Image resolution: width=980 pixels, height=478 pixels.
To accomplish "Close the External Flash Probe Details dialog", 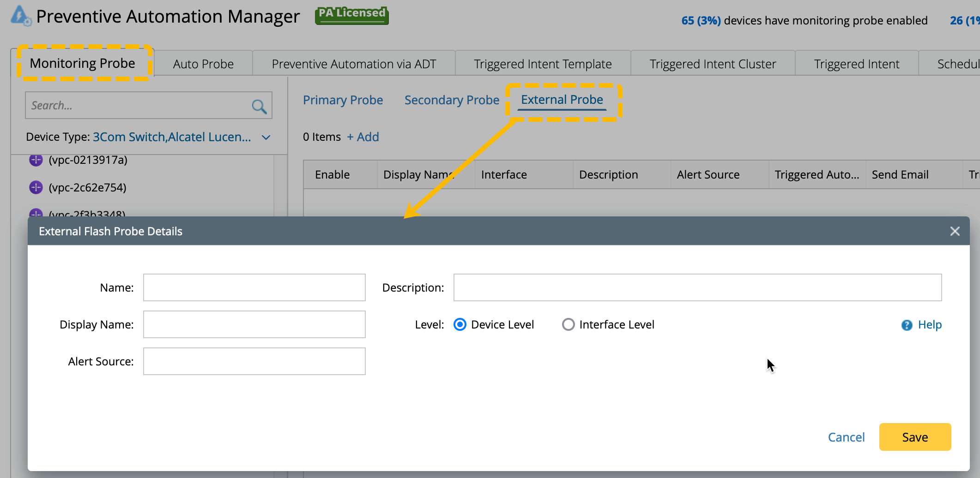I will tap(955, 231).
